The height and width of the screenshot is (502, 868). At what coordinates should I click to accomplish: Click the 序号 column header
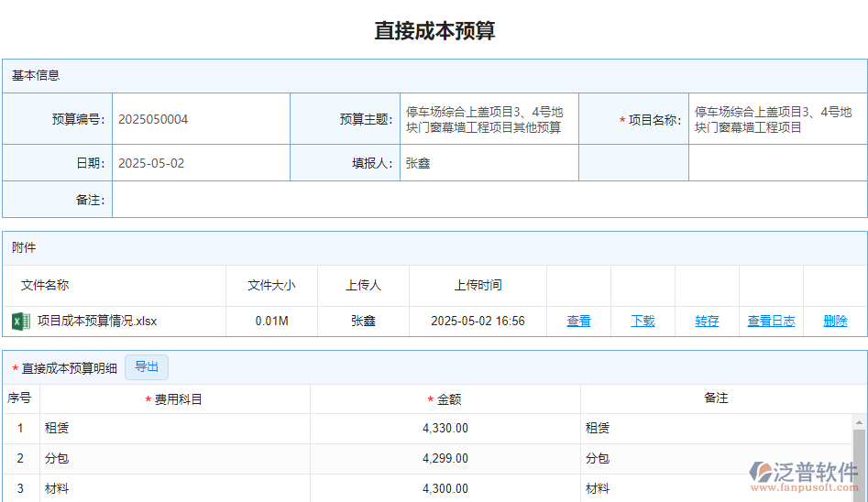pos(19,398)
